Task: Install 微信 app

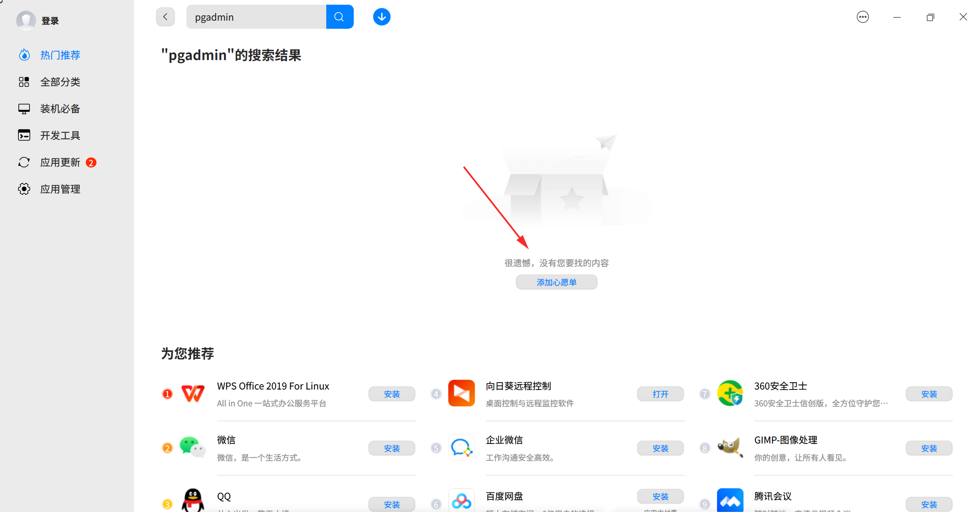Action: click(x=392, y=448)
